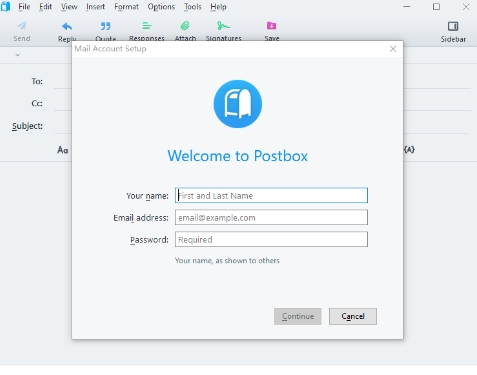Screen dimensions: 477x375
Task: Click the Attach paperclip icon
Action: 185,26
